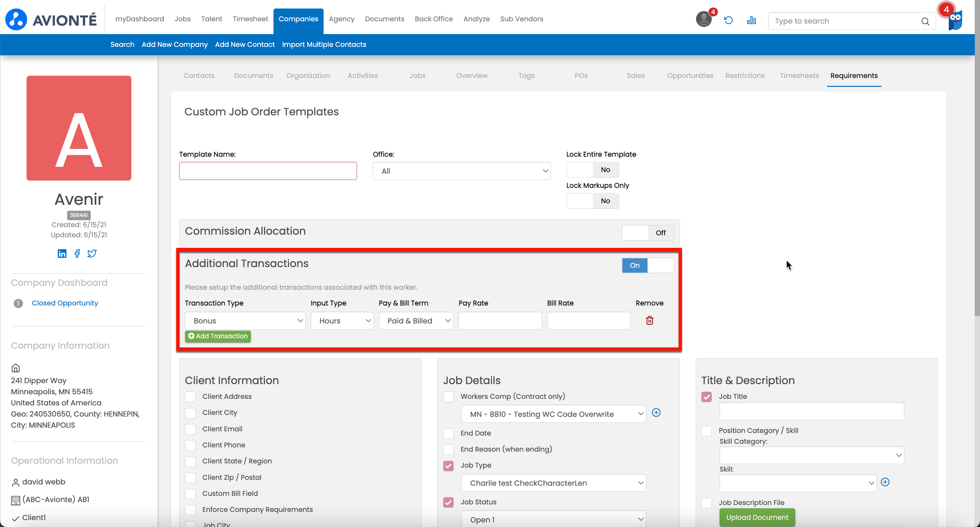Click the Template Name input field
Viewport: 980px width, 527px height.
(268, 171)
